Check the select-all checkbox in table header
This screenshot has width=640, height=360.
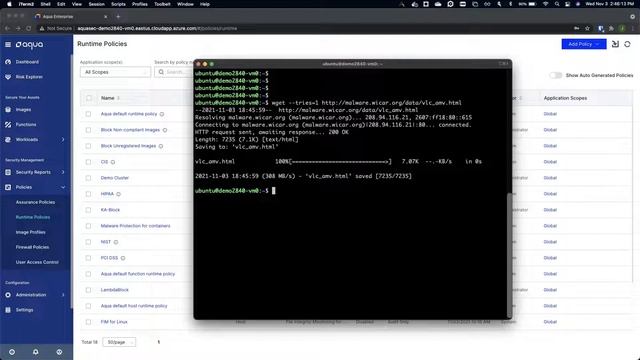89,98
